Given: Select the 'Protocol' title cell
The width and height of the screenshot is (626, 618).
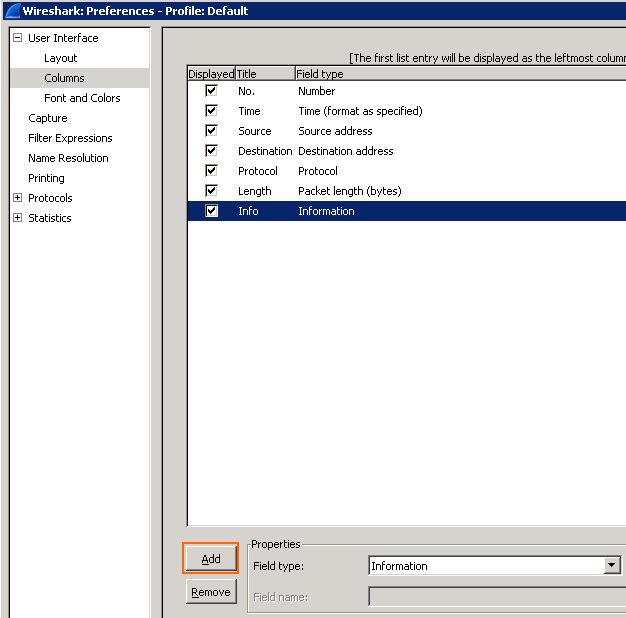Looking at the screenshot, I should click(258, 171).
